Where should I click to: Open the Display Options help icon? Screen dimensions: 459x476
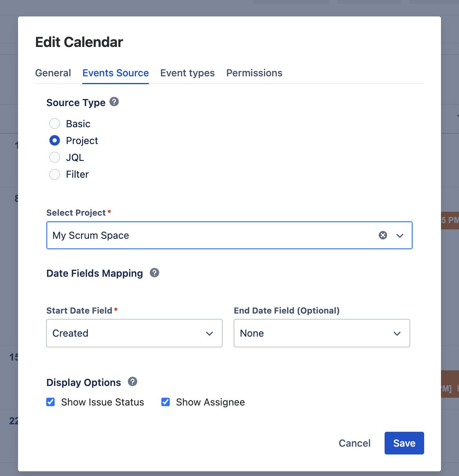point(132,382)
